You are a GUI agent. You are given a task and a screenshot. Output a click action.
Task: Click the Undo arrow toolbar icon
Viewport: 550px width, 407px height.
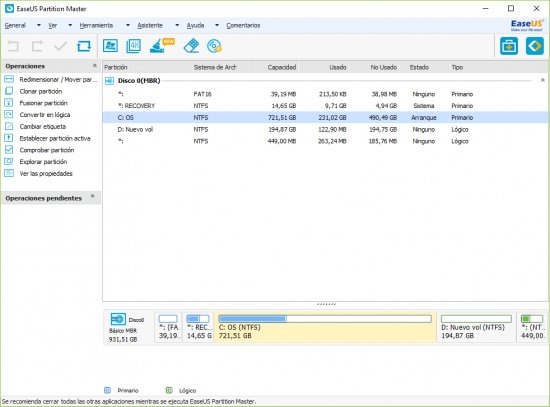tap(13, 46)
